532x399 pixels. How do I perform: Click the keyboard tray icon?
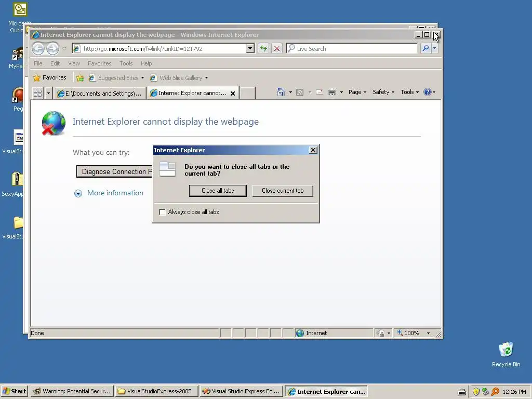[462, 392]
